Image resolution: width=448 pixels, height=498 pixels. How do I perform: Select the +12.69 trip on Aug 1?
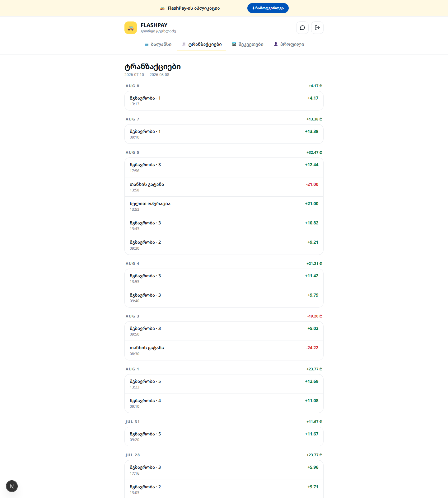coord(224,384)
